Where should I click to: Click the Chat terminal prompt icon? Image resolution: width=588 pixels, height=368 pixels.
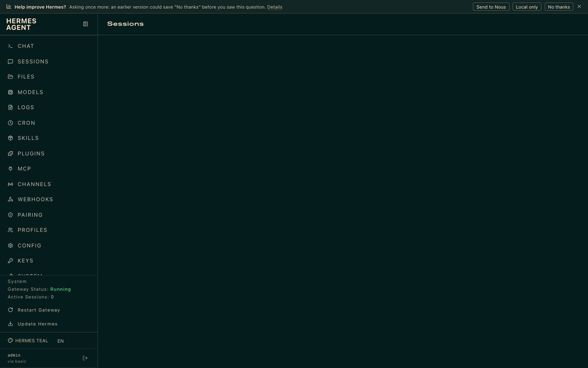pos(10,46)
